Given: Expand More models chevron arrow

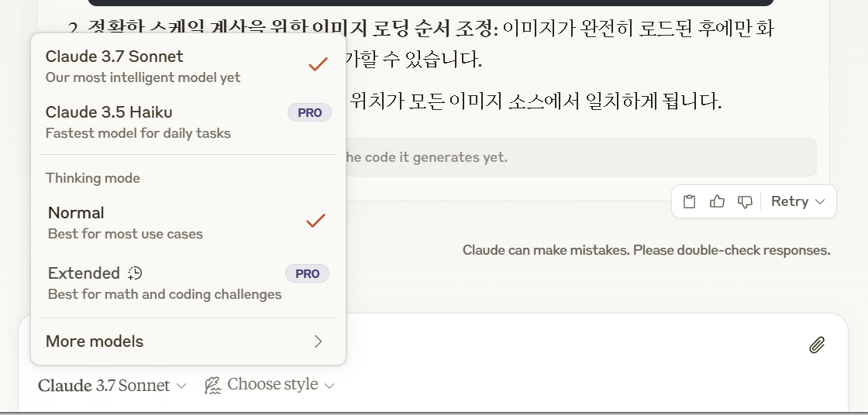Looking at the screenshot, I should point(318,341).
